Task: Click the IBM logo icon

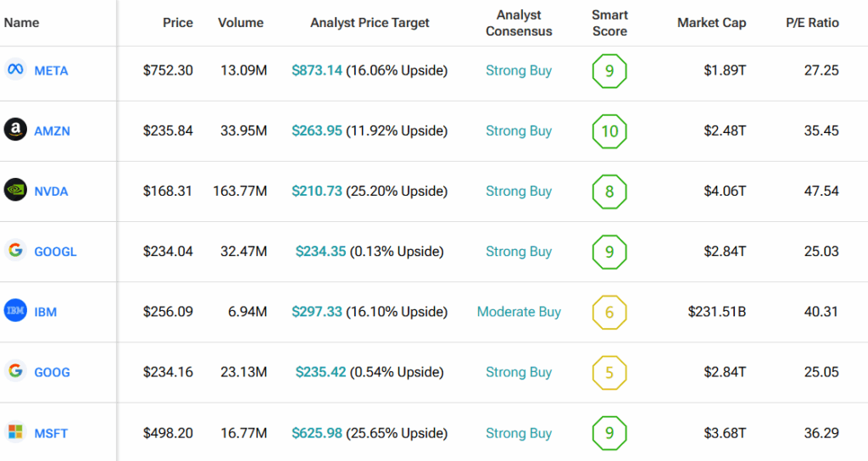Action: 15,311
